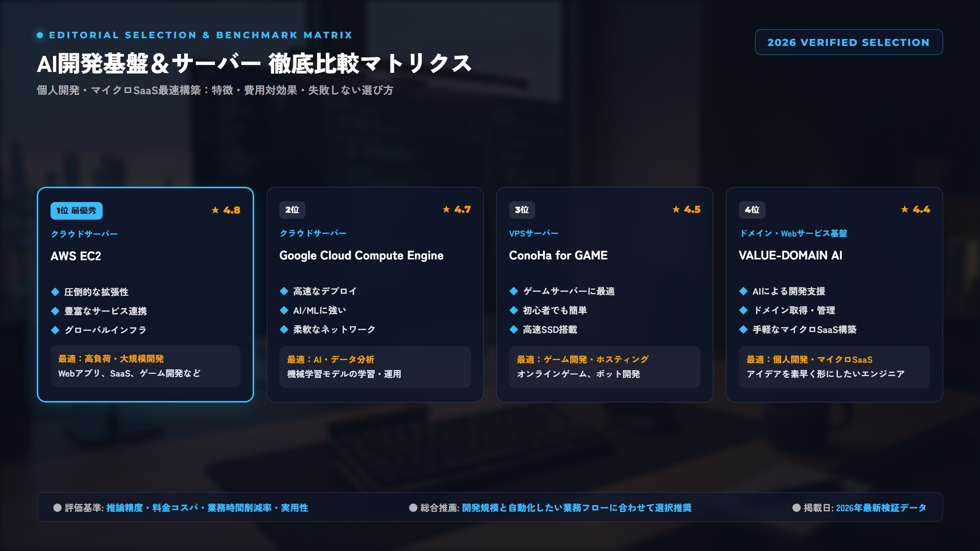Click the 最適：高負荷・大規模開発 heading
The image size is (980, 551).
click(111, 359)
